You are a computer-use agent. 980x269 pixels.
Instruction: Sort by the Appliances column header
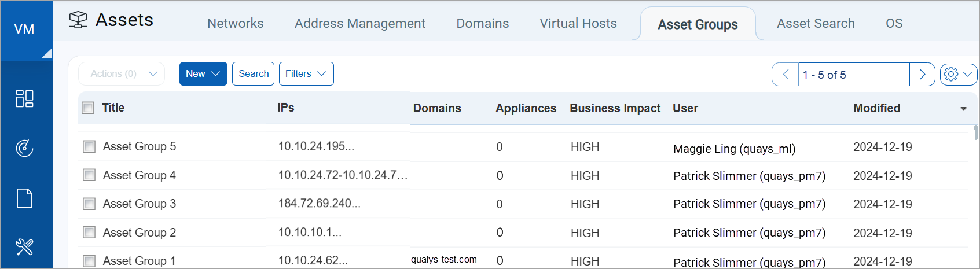(x=526, y=108)
